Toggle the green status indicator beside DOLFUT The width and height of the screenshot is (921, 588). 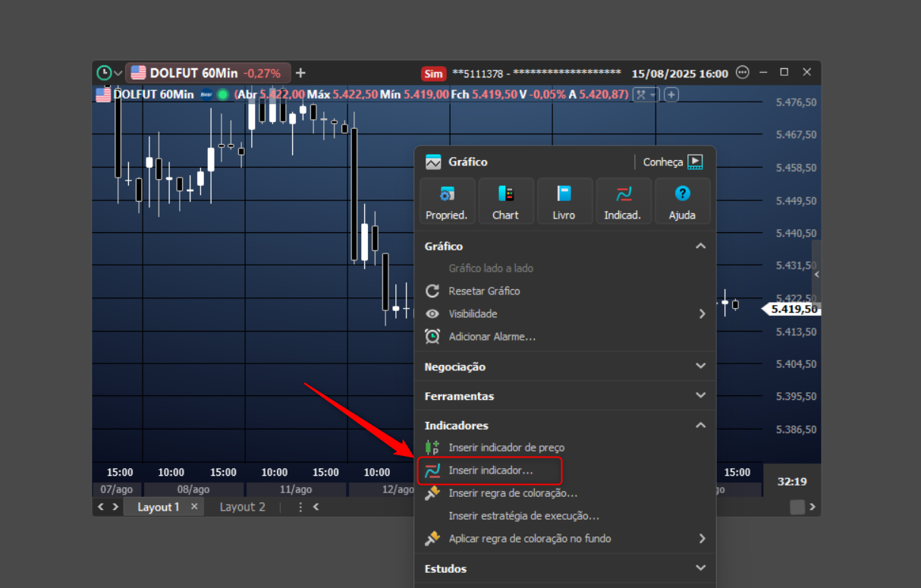(x=223, y=95)
